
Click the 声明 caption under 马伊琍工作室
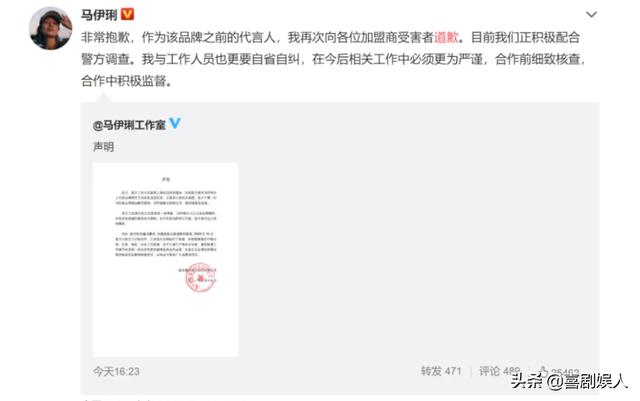[x=104, y=147]
